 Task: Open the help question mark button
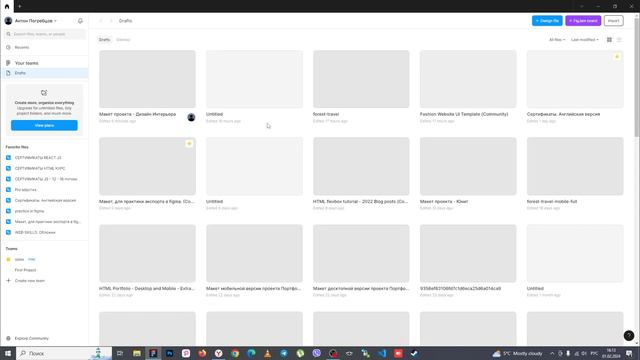(x=629, y=336)
